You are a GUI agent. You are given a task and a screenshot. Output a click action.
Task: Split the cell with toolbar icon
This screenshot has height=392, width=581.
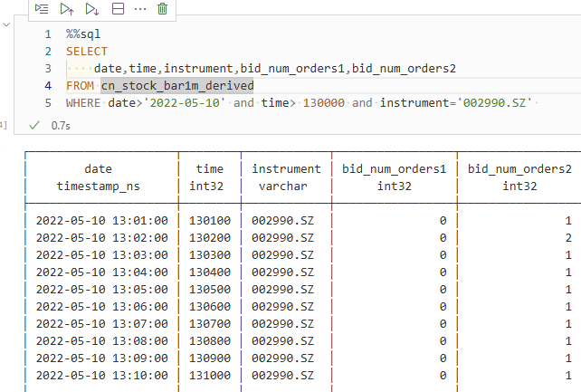coord(117,9)
